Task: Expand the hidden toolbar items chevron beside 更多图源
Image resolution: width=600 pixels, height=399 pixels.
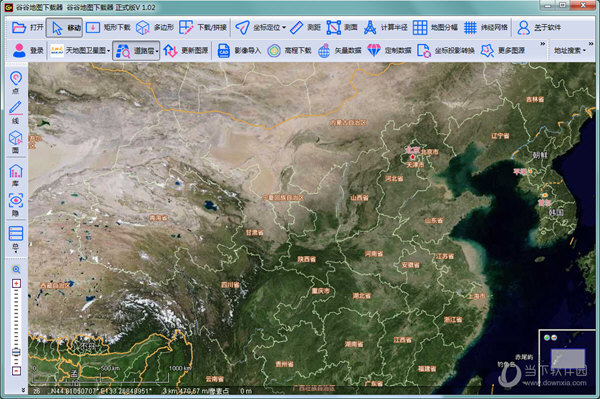Action: pos(542,44)
